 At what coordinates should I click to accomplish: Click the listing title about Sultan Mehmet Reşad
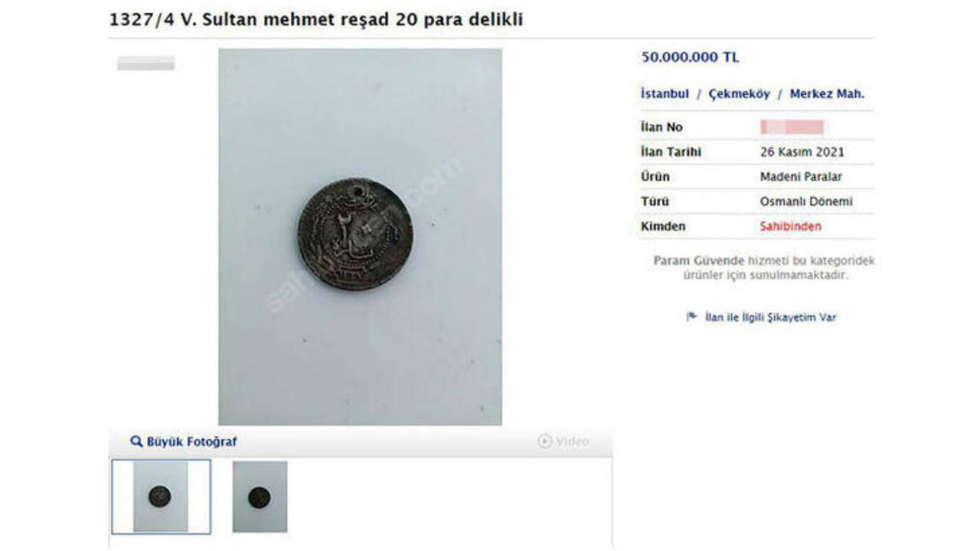click(x=316, y=20)
